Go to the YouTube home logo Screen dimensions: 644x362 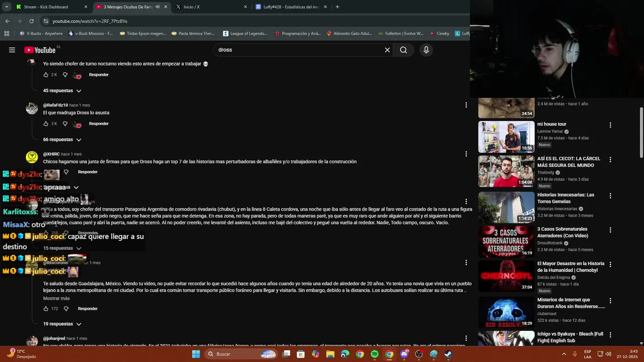(40, 50)
